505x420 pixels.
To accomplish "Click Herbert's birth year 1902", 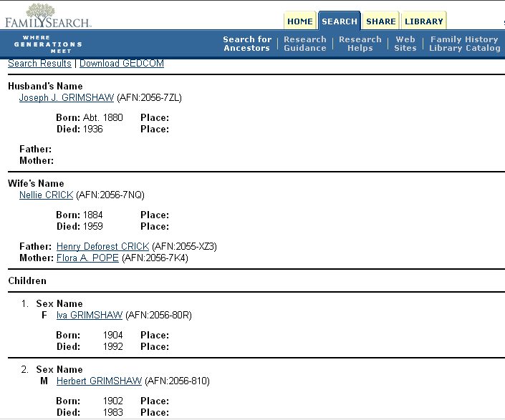I will [113, 401].
